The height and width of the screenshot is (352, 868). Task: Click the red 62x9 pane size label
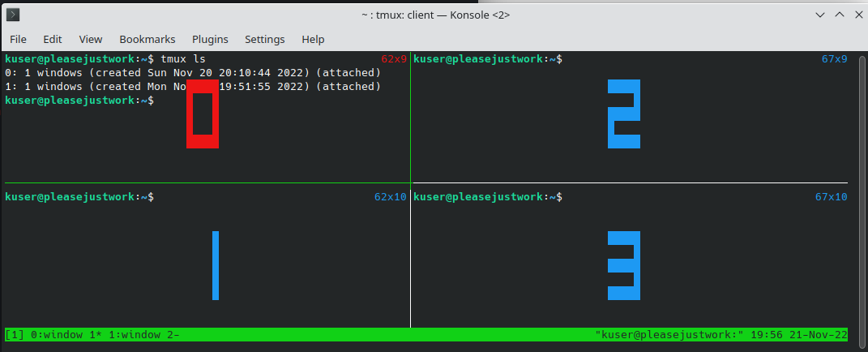[x=393, y=59]
